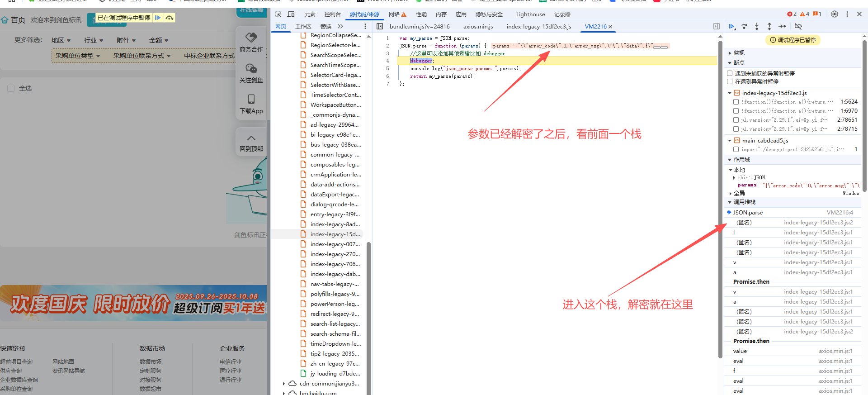
Task: Click the 商务合作 handshake icon
Action: 251,37
